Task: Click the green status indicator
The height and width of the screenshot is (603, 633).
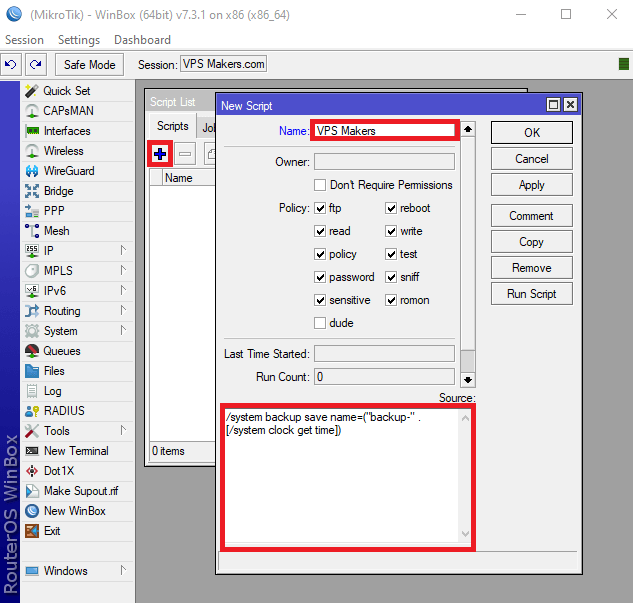Action: click(x=624, y=64)
